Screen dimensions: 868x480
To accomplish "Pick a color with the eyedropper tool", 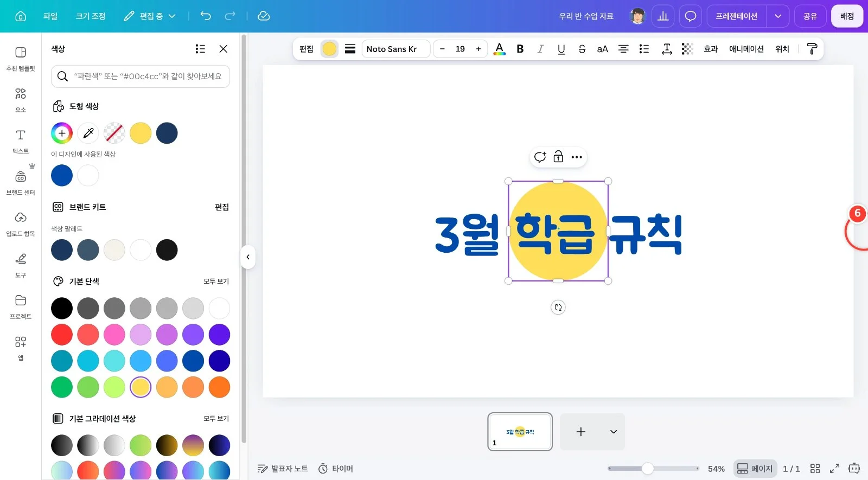I will [x=88, y=133].
